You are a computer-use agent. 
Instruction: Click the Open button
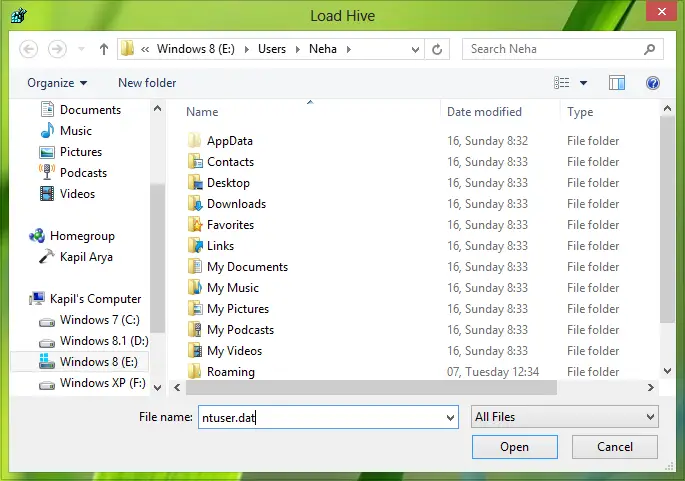pyautogui.click(x=515, y=447)
